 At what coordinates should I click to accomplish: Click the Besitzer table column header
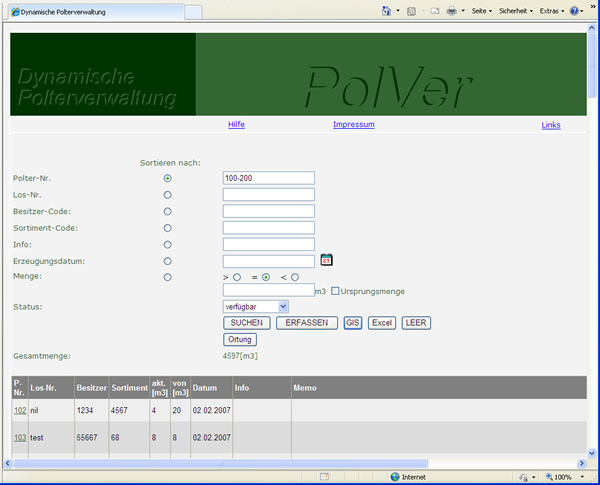click(91, 388)
